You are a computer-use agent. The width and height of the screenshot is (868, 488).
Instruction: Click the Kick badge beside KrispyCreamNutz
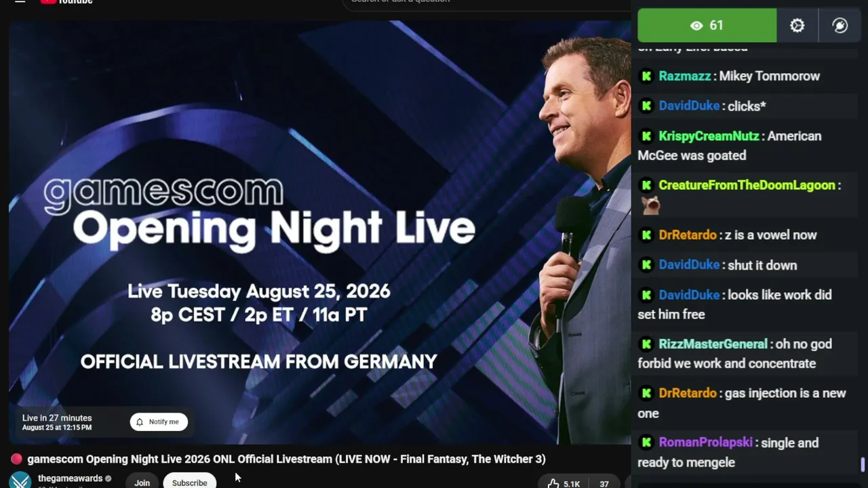[x=646, y=136]
